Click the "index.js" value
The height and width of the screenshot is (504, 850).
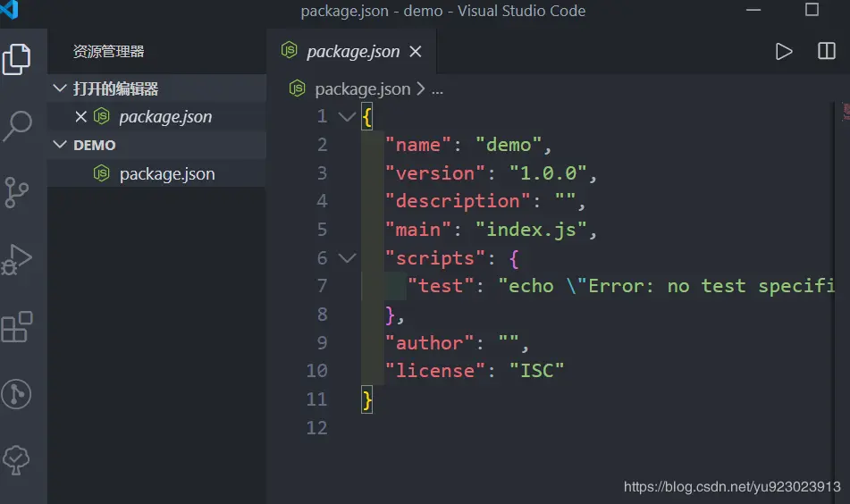531,230
